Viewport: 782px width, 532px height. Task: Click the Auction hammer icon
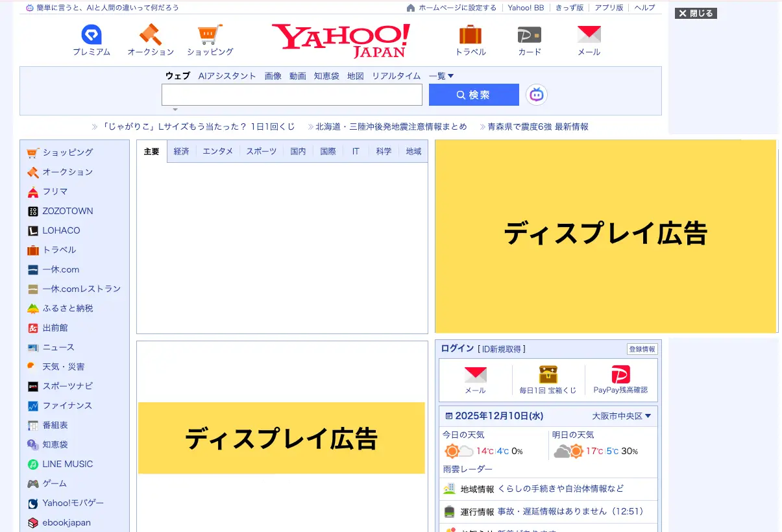coord(150,35)
